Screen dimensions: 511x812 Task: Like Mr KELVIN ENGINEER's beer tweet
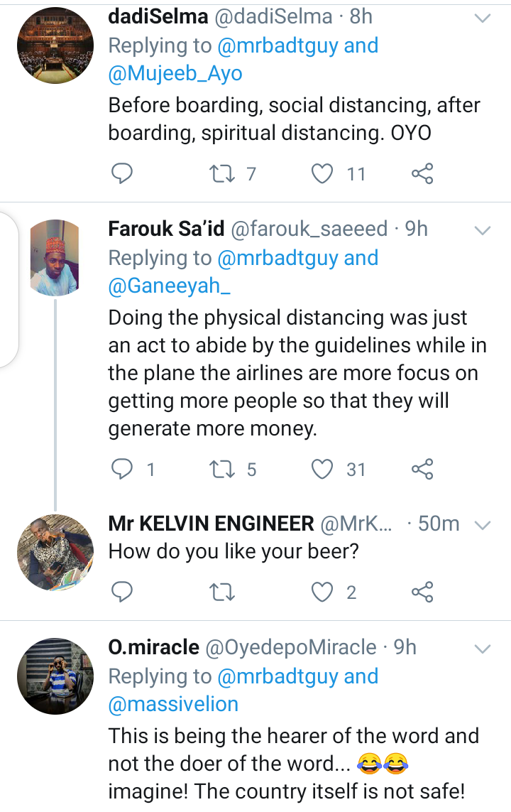[x=323, y=592]
